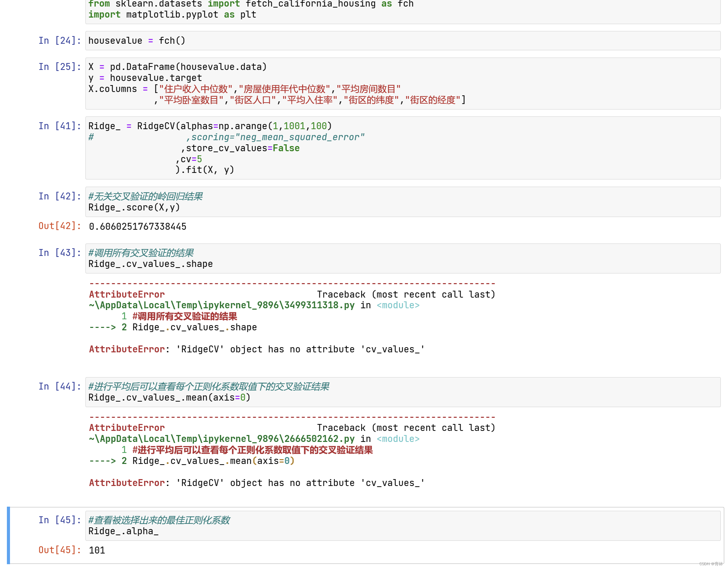Click the output value 101
728x569 pixels.
click(x=97, y=550)
